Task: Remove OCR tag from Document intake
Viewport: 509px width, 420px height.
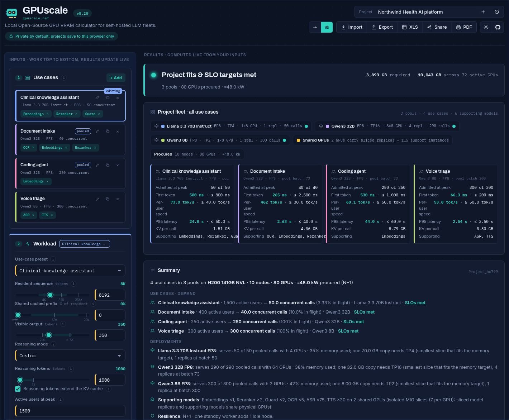Action: click(33, 148)
